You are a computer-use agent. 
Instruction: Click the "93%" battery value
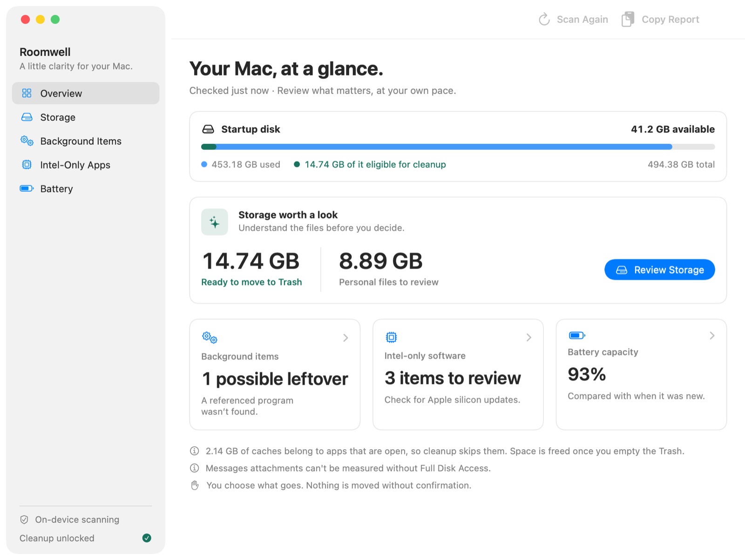(x=587, y=374)
